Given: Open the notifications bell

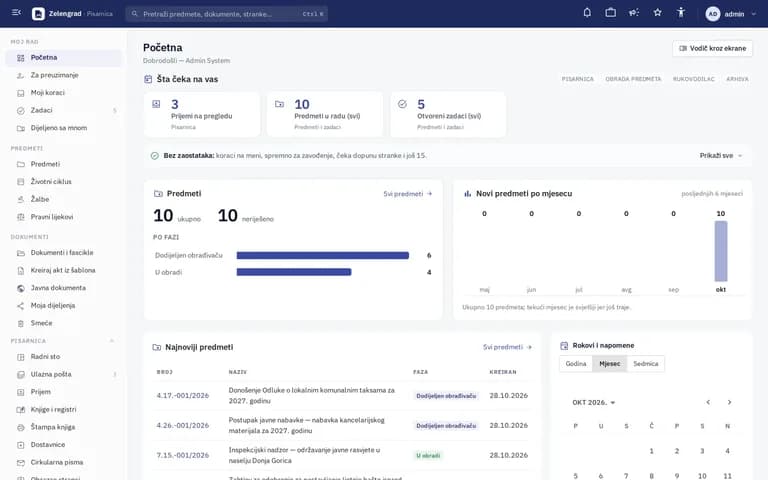Looking at the screenshot, I should pos(587,13).
